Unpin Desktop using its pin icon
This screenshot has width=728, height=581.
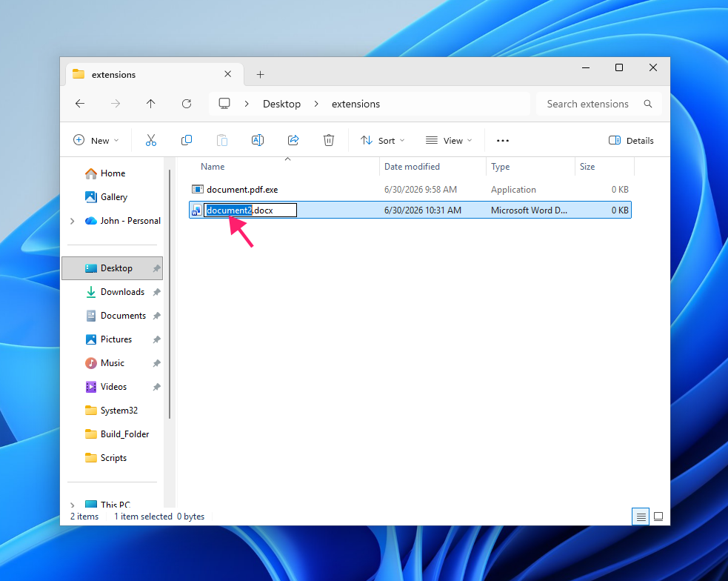pos(157,268)
